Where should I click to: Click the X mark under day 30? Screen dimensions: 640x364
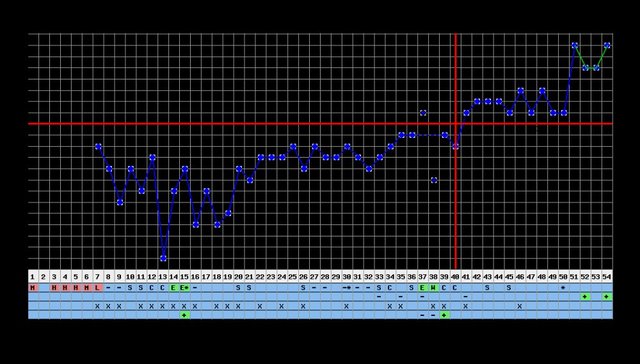(347, 306)
